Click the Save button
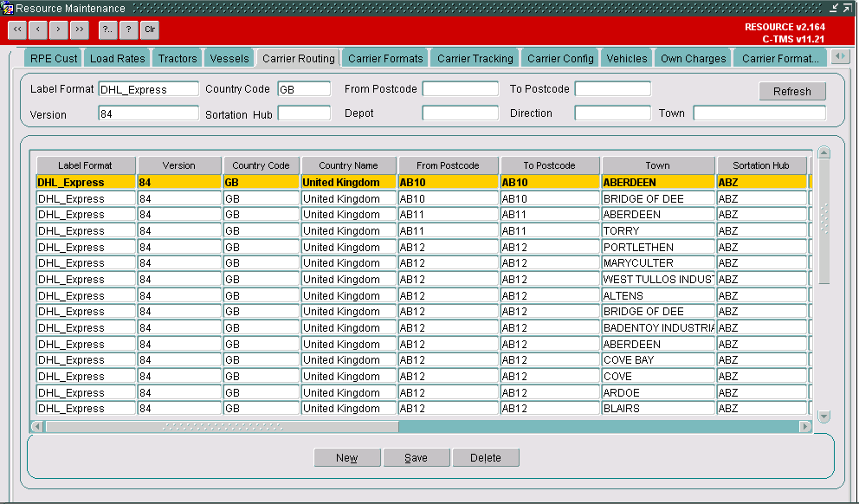This screenshot has height=504, width=859. [417, 457]
